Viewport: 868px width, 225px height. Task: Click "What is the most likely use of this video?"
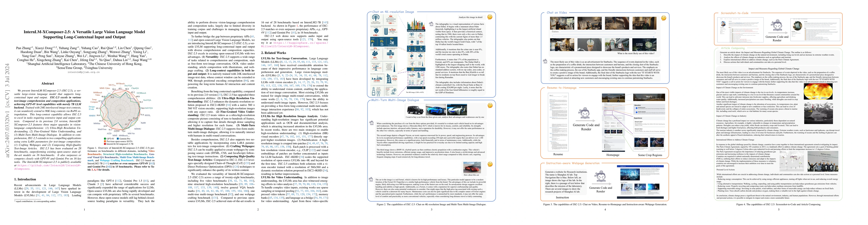click(636, 53)
